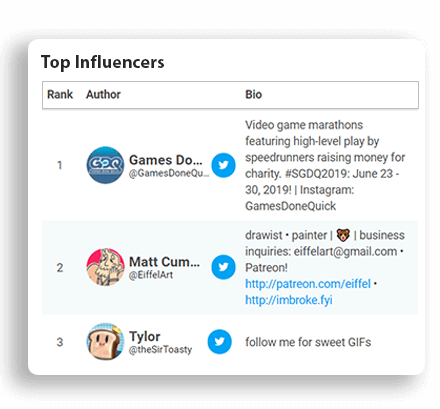The height and width of the screenshot is (409, 440).
Task: Open the @theSirToasty handle
Action: (161, 350)
